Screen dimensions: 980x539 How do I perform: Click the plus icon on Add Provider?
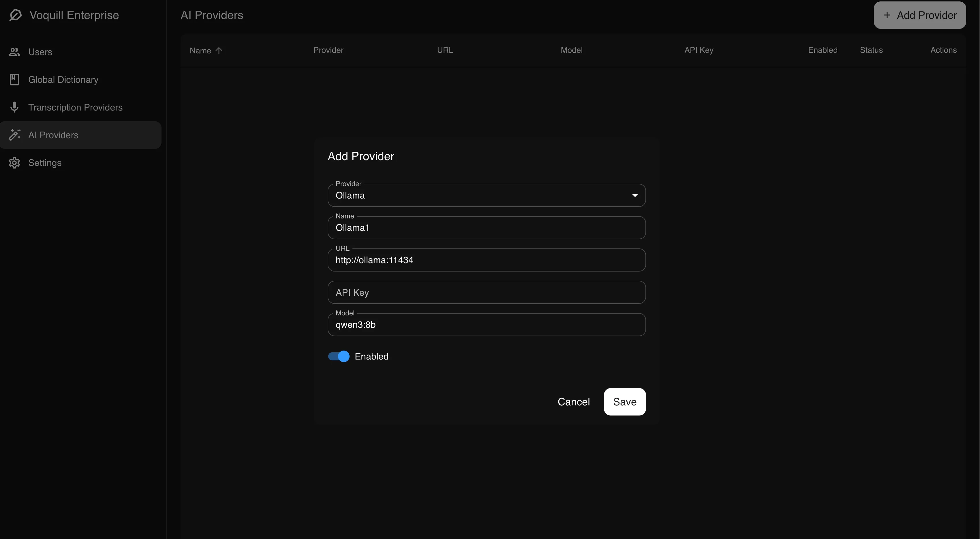point(887,15)
